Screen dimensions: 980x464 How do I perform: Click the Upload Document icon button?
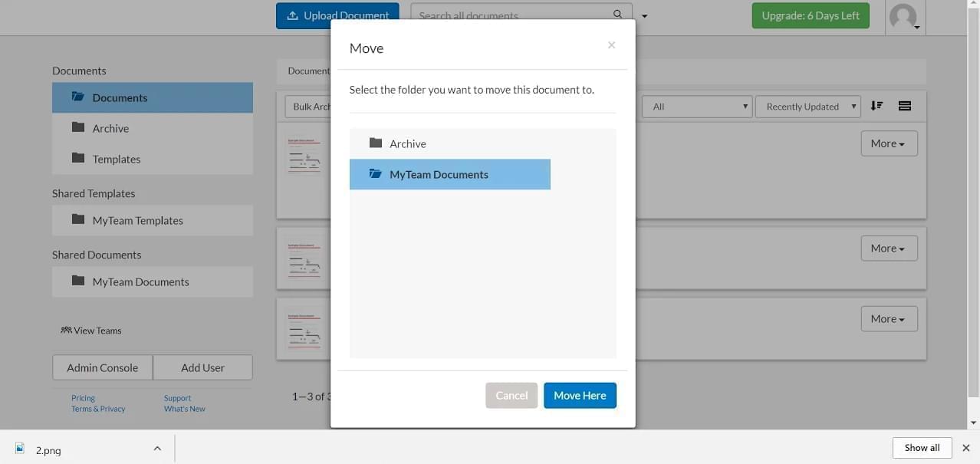294,15
